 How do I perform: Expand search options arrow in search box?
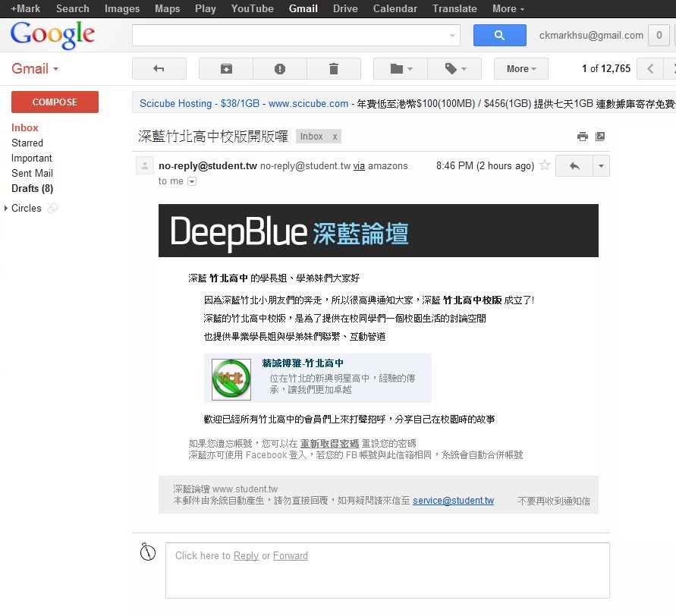click(x=452, y=36)
